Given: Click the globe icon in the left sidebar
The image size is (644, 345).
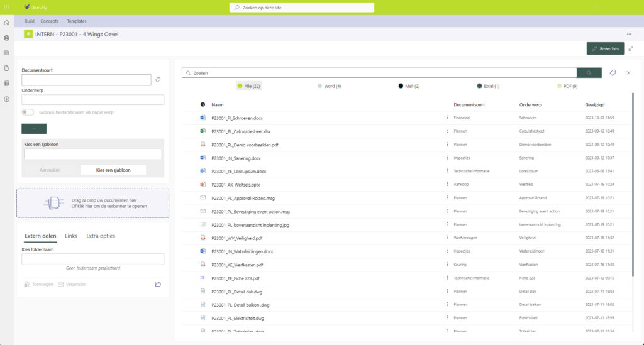Looking at the screenshot, I should point(6,38).
